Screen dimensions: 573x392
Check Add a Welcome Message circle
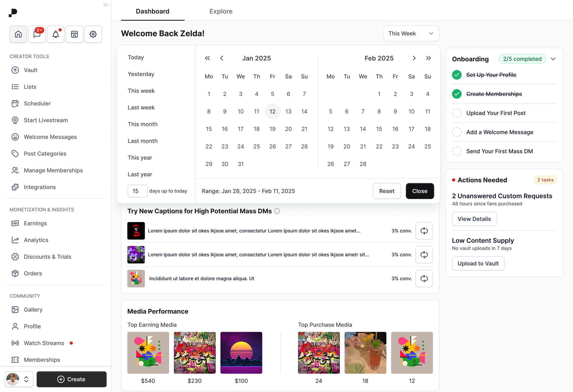pyautogui.click(x=457, y=132)
